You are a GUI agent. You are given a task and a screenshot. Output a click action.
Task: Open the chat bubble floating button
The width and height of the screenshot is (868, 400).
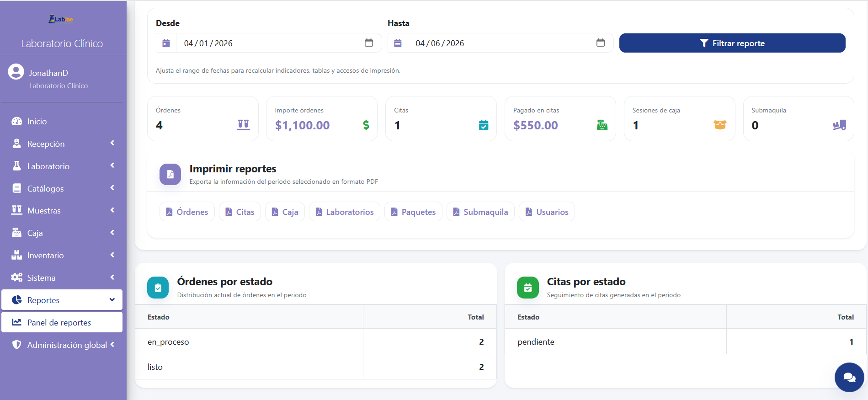tap(849, 377)
